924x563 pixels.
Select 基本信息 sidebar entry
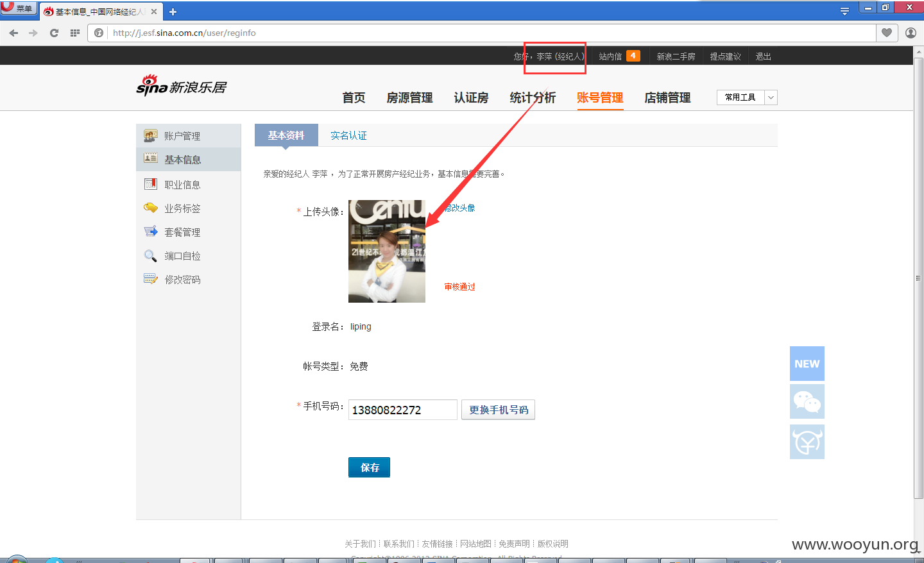pos(188,160)
